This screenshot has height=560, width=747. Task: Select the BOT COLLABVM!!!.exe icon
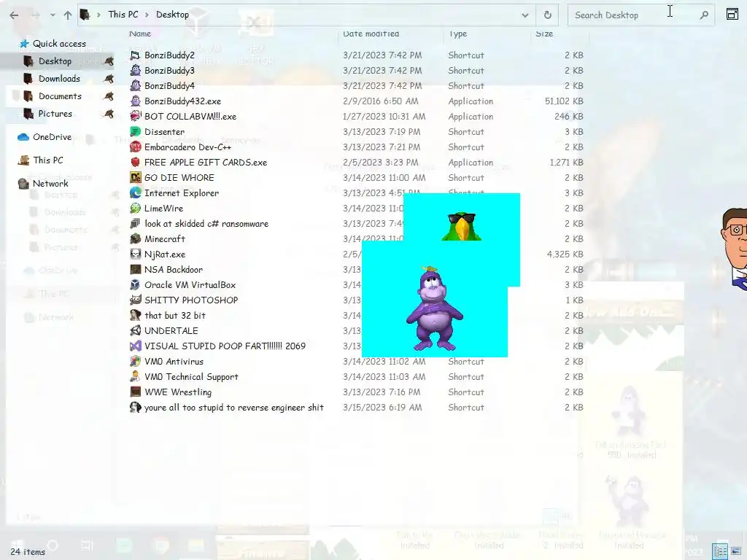135,116
